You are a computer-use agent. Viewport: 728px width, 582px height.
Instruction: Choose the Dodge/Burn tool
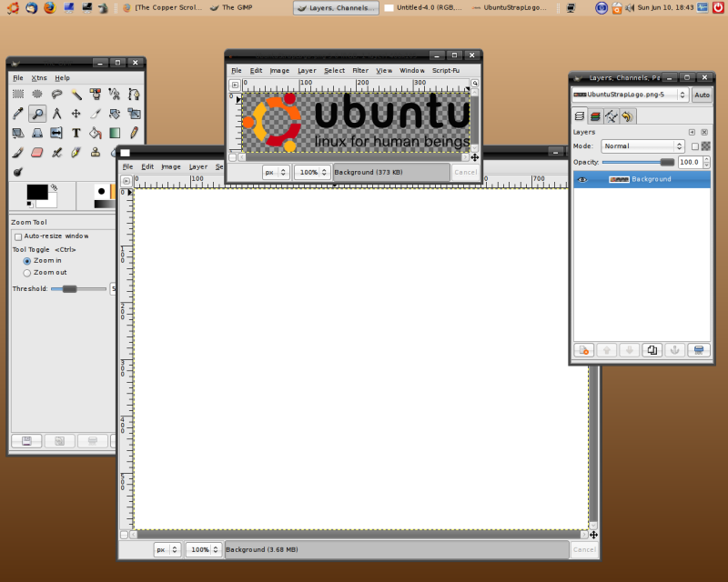point(18,172)
